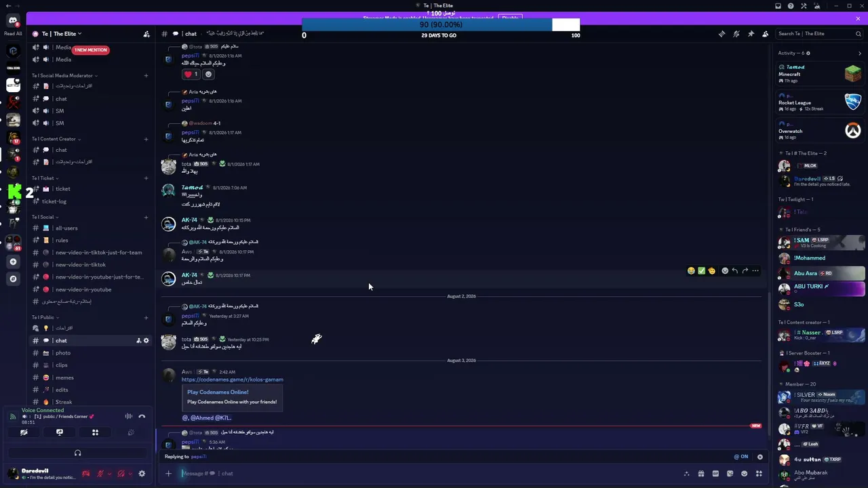Edit the Public chat channel settings

(146, 341)
